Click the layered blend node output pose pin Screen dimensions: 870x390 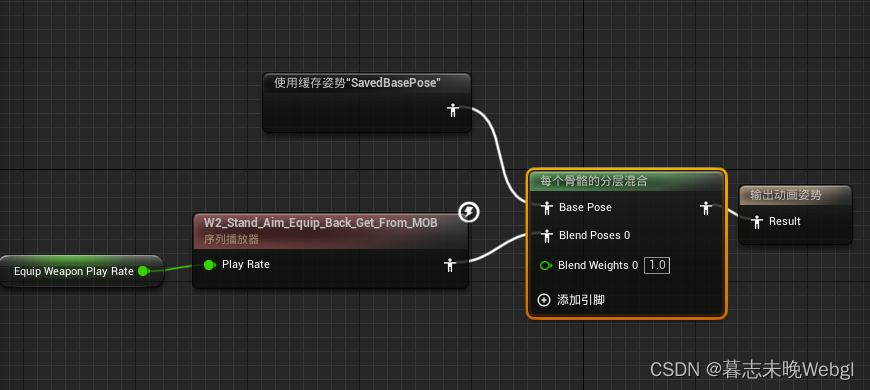[706, 207]
